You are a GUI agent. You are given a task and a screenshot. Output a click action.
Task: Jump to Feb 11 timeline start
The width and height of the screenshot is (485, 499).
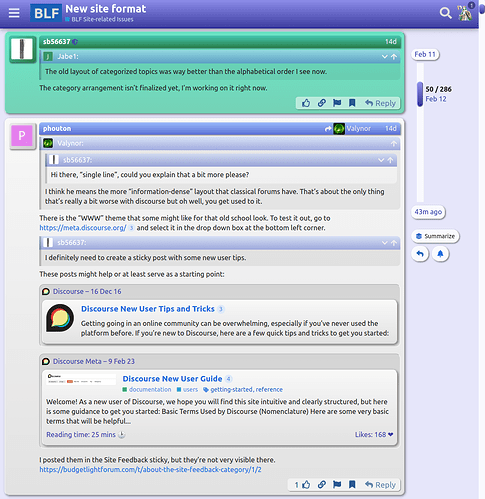[x=425, y=54]
